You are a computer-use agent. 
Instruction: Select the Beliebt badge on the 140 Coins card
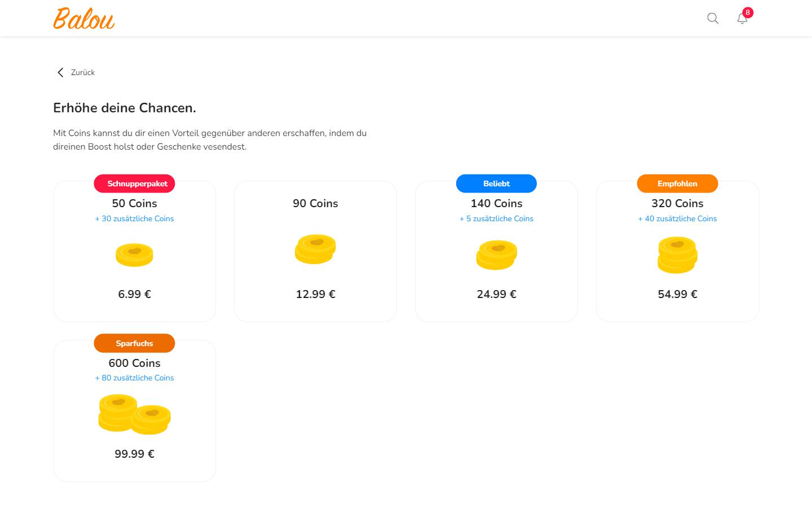click(496, 183)
